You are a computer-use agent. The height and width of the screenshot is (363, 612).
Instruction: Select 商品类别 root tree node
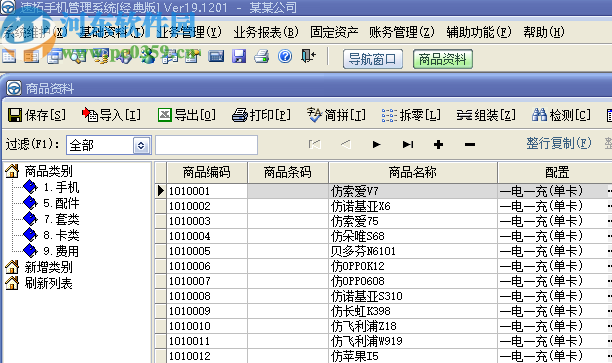48,171
